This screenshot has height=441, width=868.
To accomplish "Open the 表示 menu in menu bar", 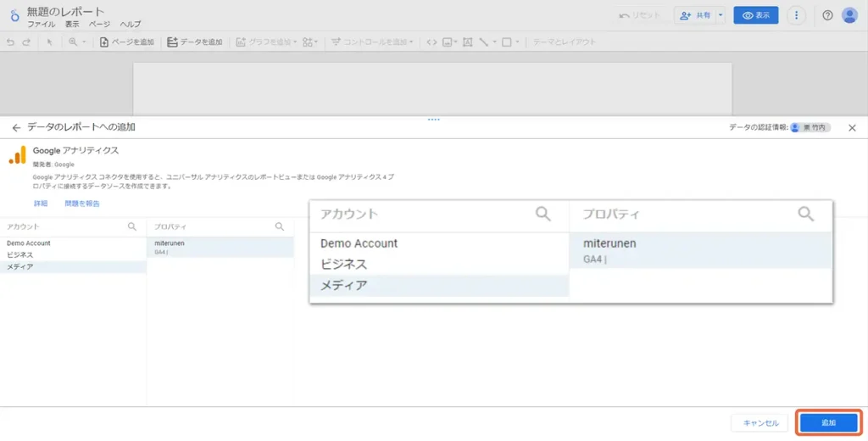I will (72, 25).
